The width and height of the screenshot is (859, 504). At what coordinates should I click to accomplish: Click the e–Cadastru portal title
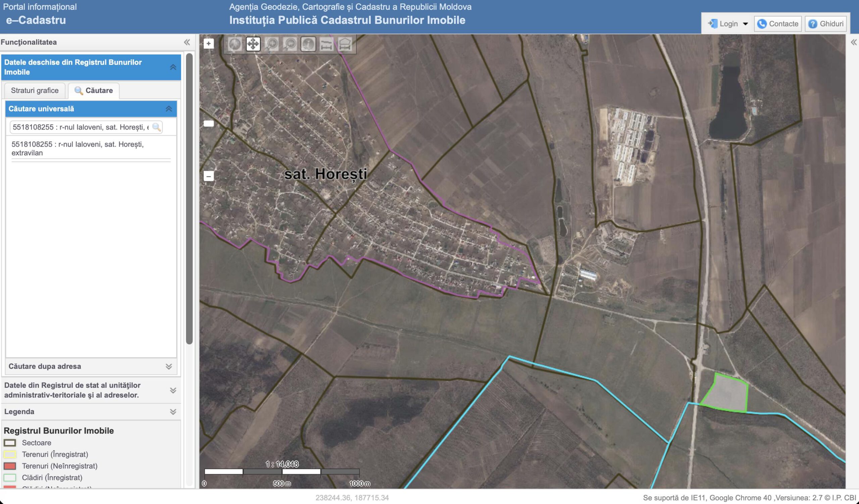[x=36, y=20]
